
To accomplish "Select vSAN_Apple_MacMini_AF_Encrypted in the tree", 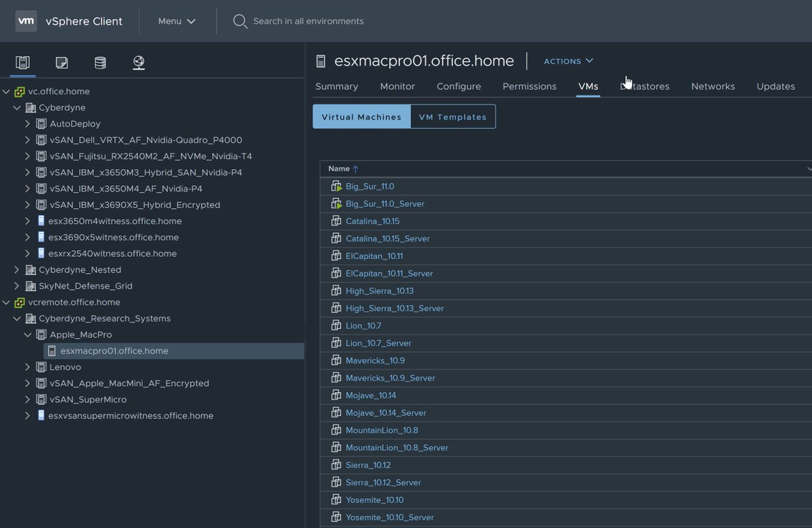I will 129,383.
